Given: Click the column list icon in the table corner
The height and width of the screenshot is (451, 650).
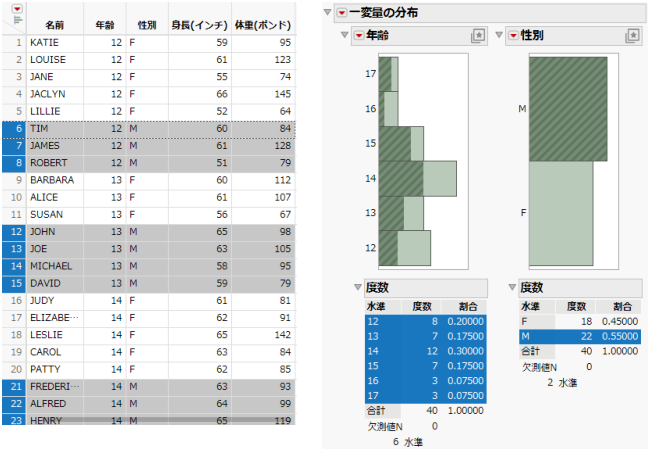Looking at the screenshot, I should [x=17, y=19].
